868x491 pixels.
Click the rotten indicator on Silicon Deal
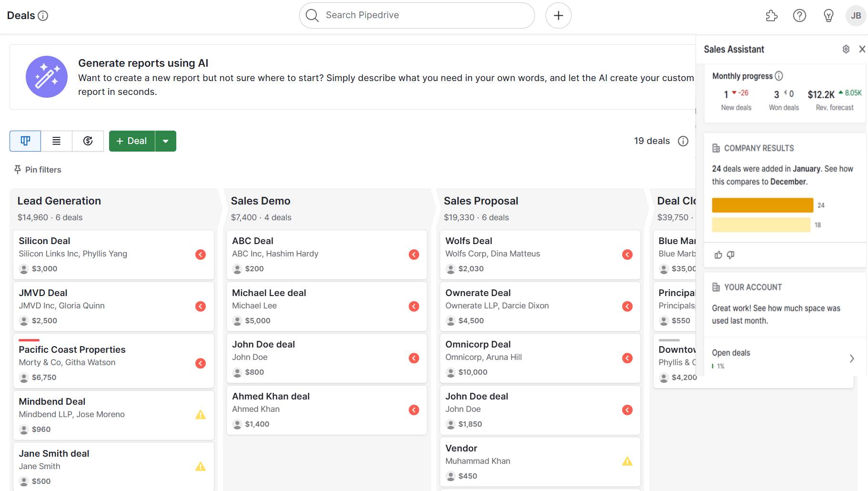click(x=200, y=254)
